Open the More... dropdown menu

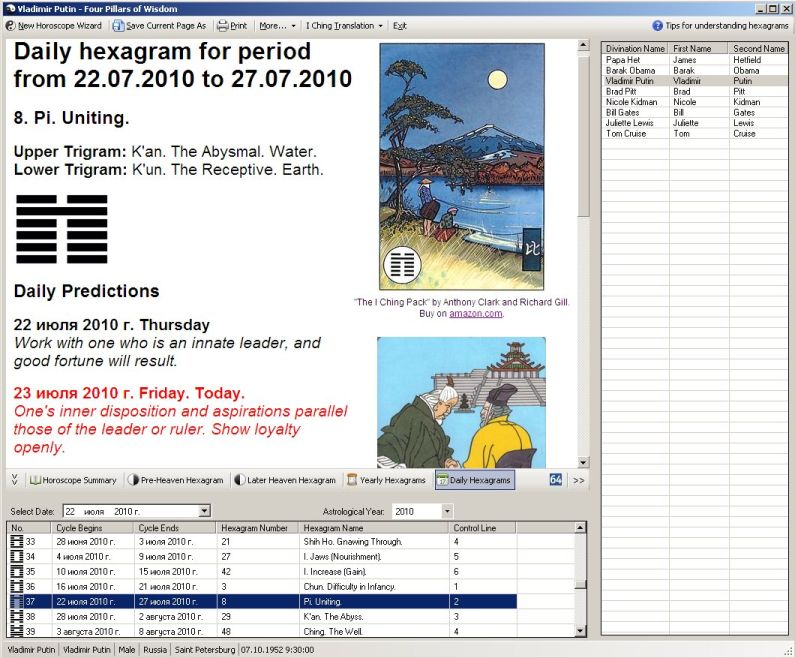point(277,25)
